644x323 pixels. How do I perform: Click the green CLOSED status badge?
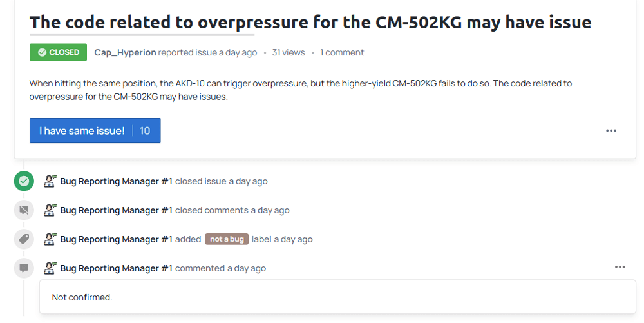59,52
